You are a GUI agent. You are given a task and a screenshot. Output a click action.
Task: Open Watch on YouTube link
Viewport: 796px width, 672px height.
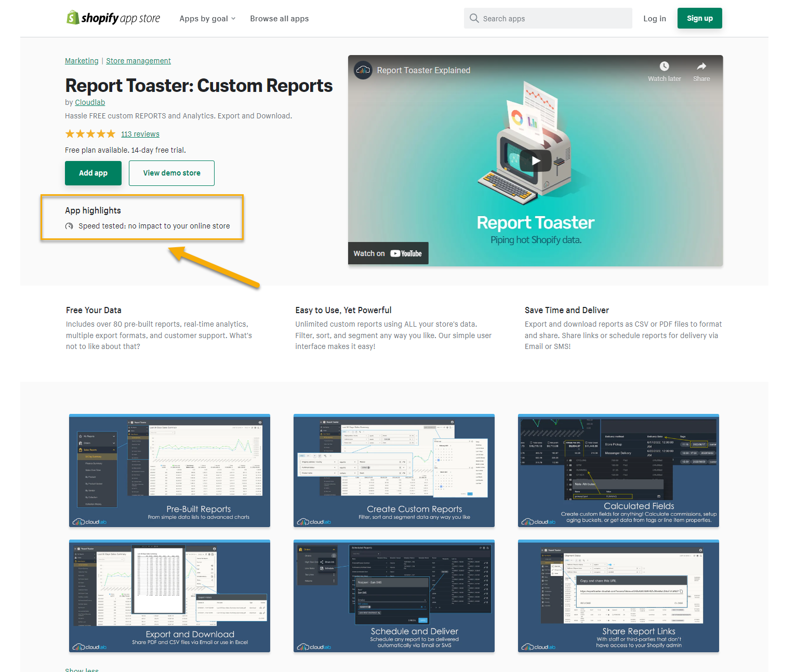[x=388, y=253]
